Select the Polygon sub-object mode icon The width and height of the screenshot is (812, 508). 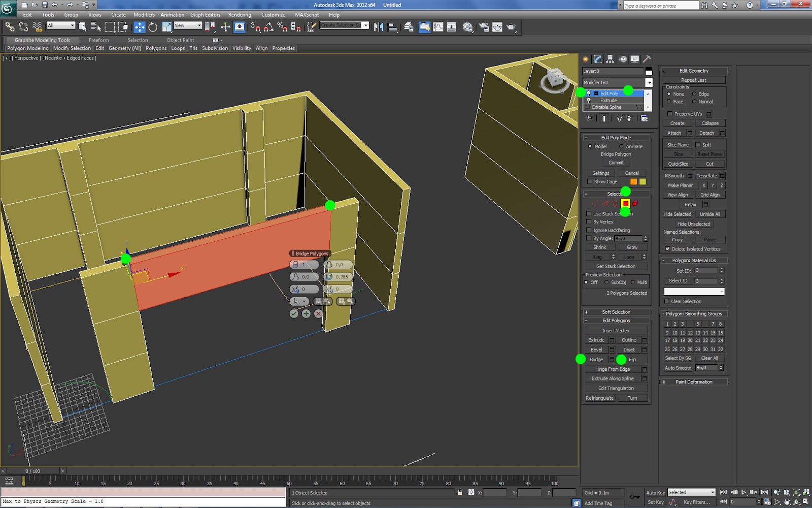coord(626,203)
